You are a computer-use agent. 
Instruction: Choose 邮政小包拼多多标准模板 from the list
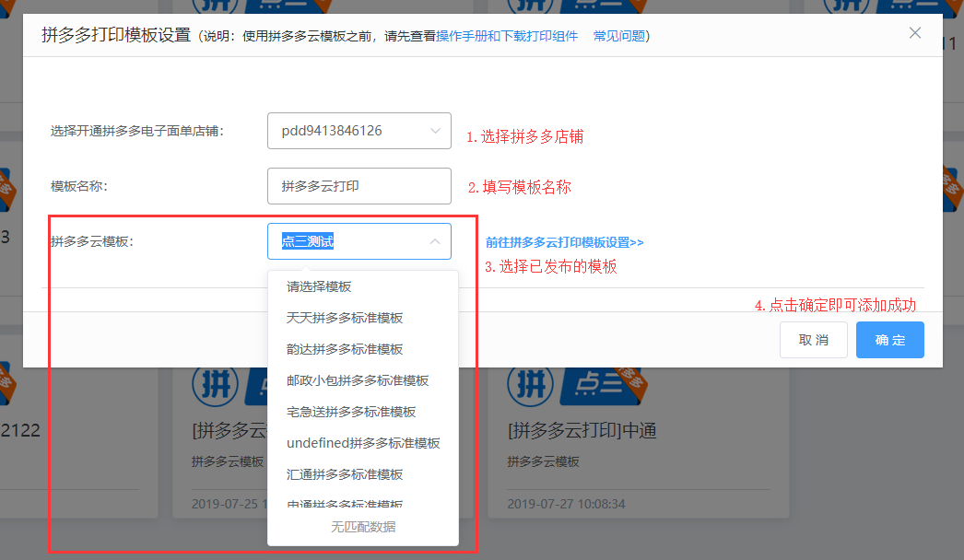tap(363, 380)
